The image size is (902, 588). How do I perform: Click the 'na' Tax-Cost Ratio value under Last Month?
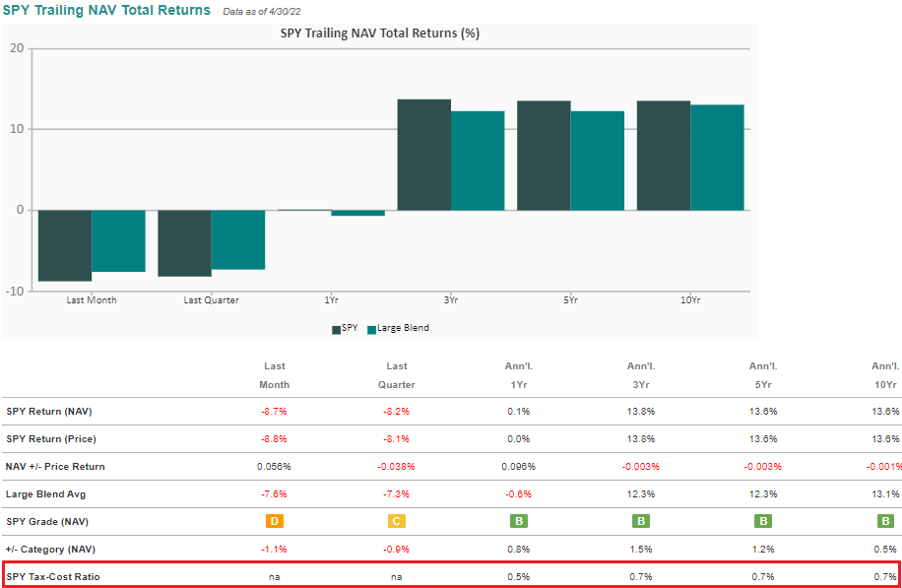click(x=275, y=577)
